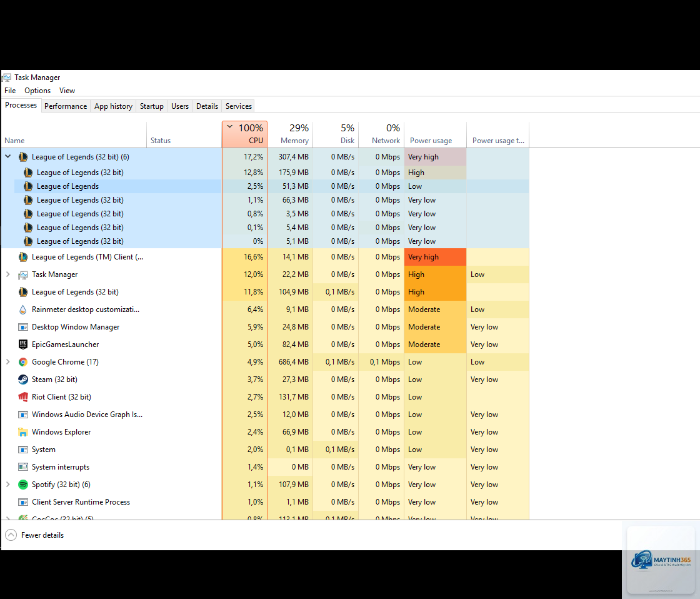Sort by the Memory column header
Viewport: 700px width, 599px height.
(290, 134)
